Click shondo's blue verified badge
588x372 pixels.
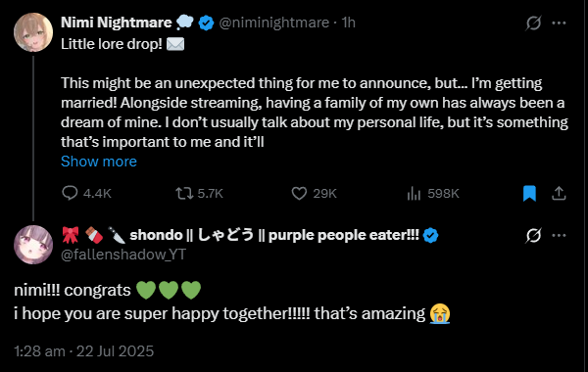click(430, 235)
